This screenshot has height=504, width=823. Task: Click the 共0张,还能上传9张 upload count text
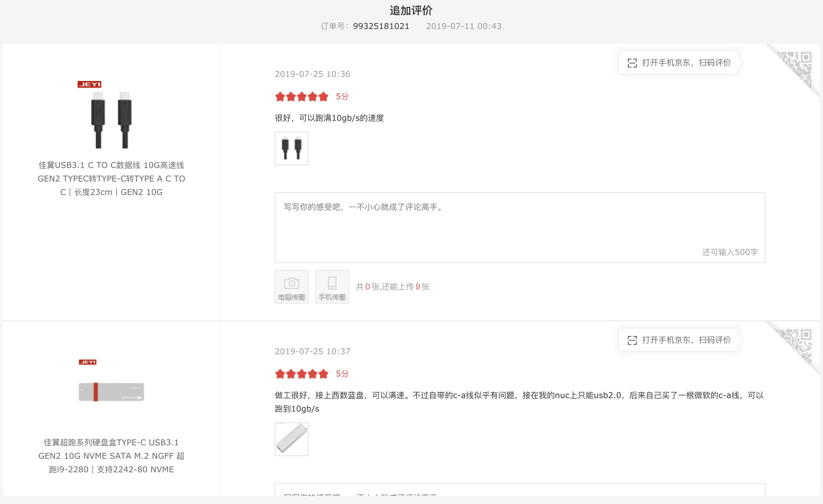(x=393, y=286)
